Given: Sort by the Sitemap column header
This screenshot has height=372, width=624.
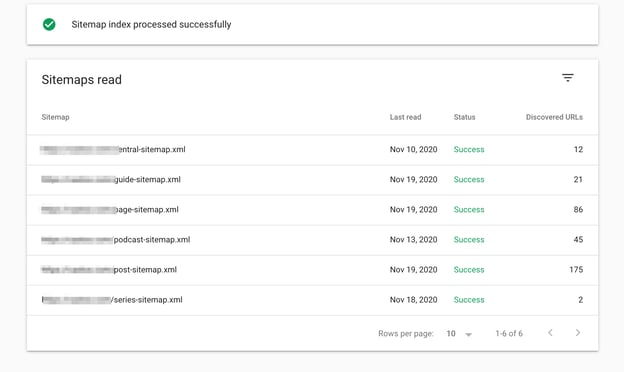Looking at the screenshot, I should click(x=55, y=117).
